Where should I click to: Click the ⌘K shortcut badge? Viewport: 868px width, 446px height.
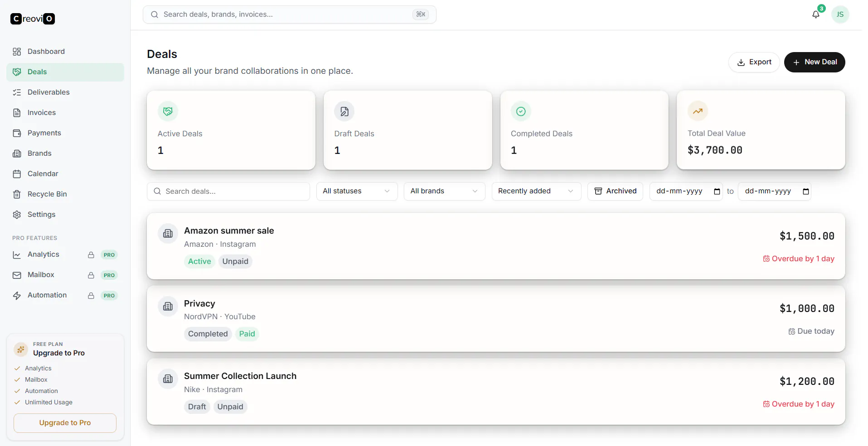pyautogui.click(x=421, y=14)
